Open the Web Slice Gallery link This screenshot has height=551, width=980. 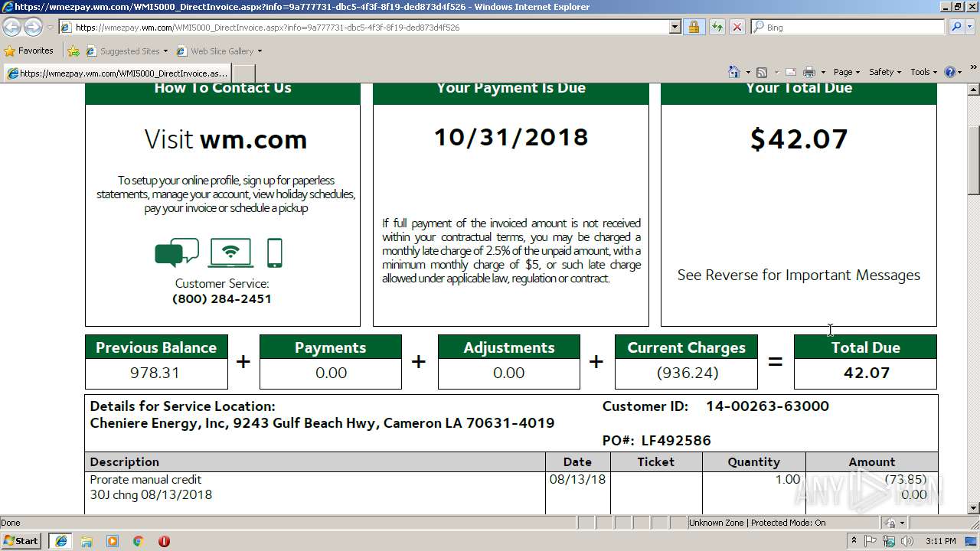coord(219,51)
